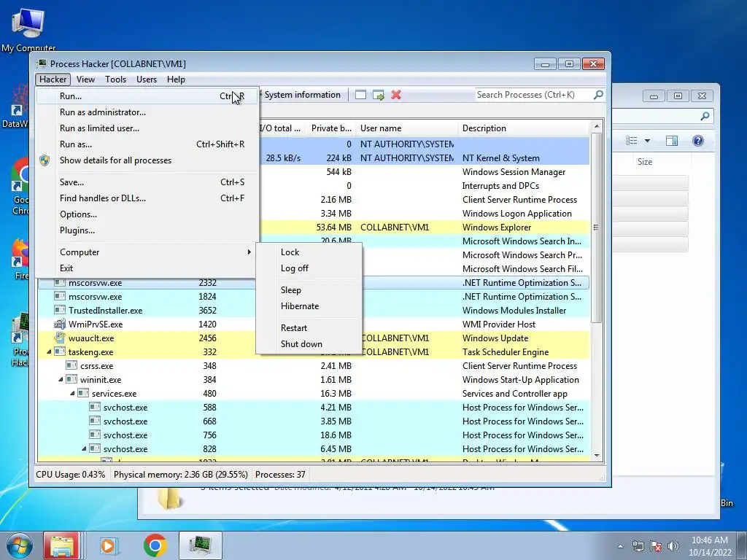Image resolution: width=747 pixels, height=560 pixels.
Task: Open the Windows Start menu
Action: (19, 545)
